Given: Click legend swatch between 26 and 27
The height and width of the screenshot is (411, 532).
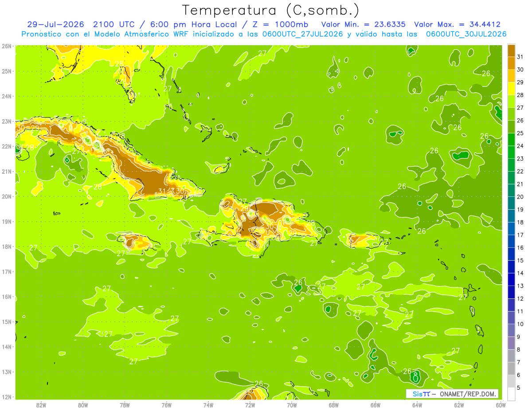Looking at the screenshot, I should tap(512, 114).
